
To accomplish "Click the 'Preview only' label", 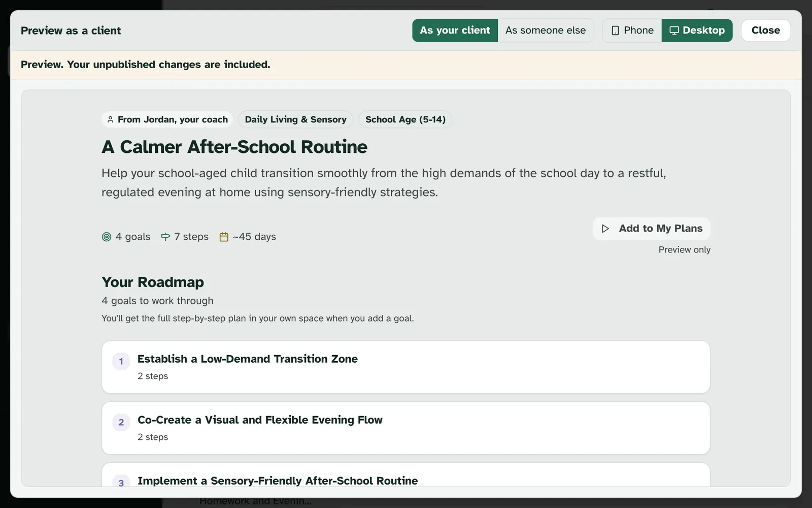I will coord(684,249).
